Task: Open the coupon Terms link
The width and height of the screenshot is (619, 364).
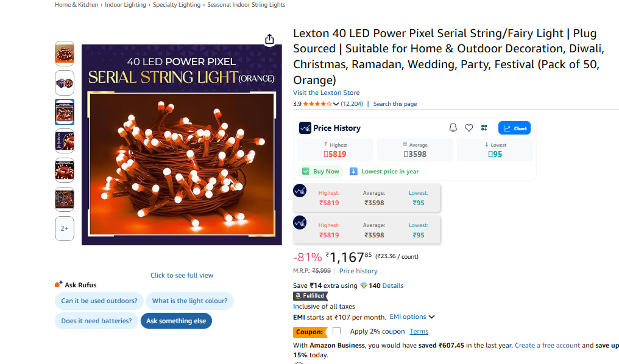Action: point(419,332)
